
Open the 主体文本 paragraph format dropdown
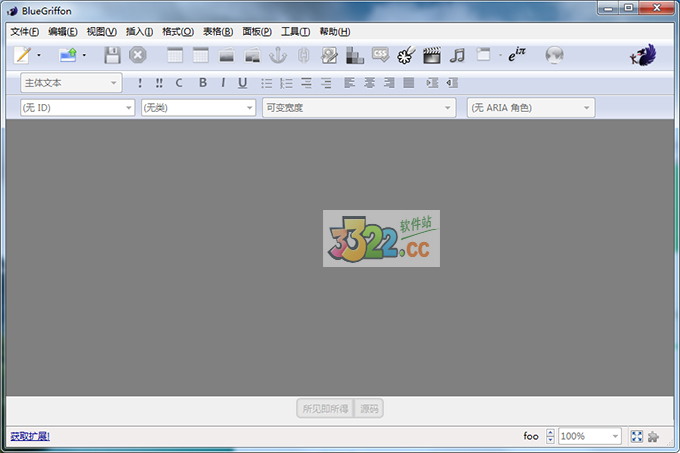pyautogui.click(x=71, y=83)
